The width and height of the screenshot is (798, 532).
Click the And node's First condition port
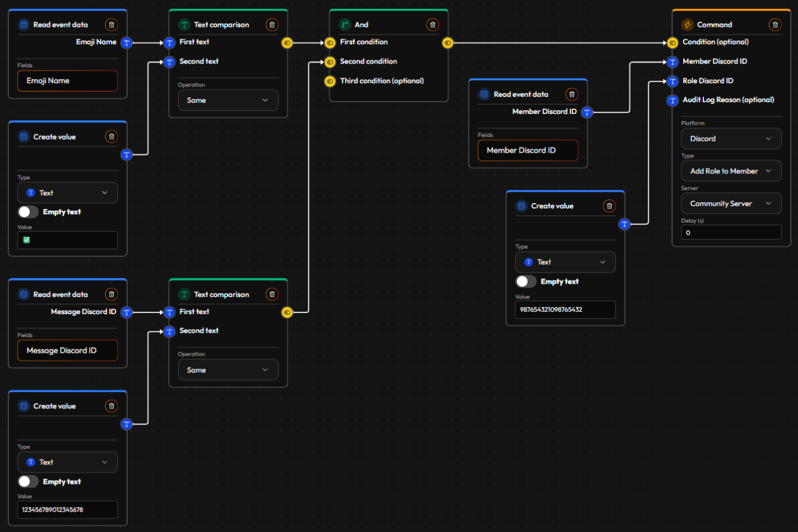point(330,43)
